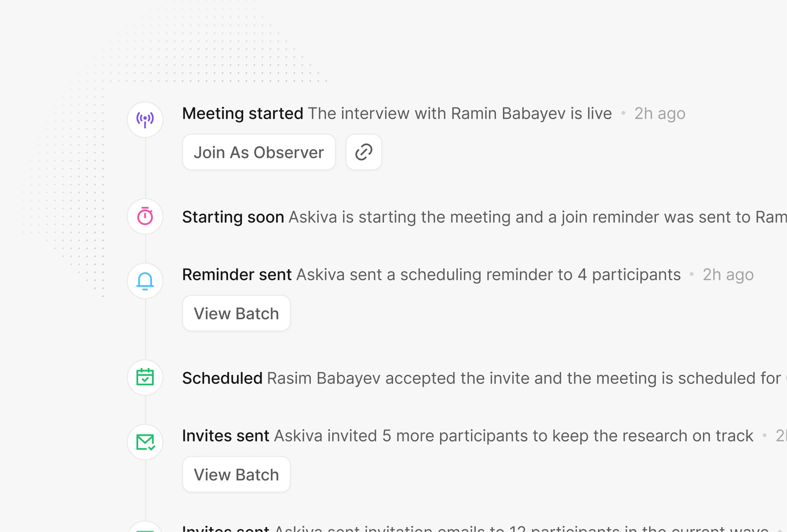View Batch for the 5 invited participants
Screen dimensions: 787x532
coord(236,474)
